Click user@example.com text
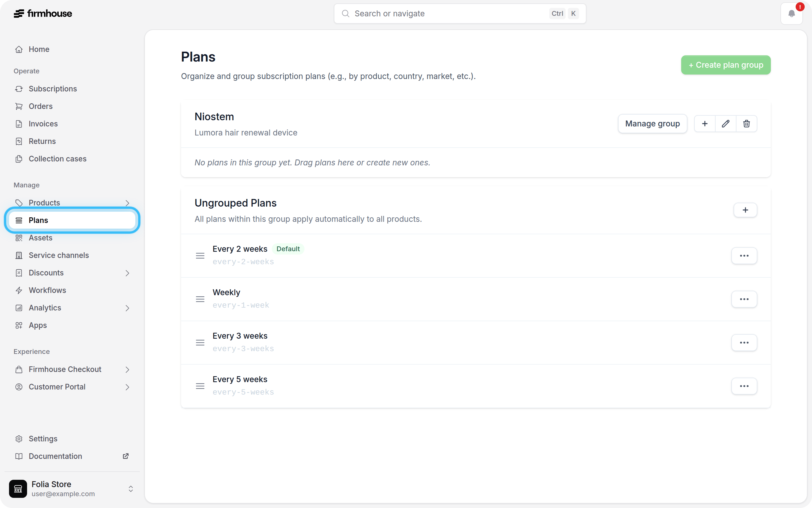 (x=63, y=494)
